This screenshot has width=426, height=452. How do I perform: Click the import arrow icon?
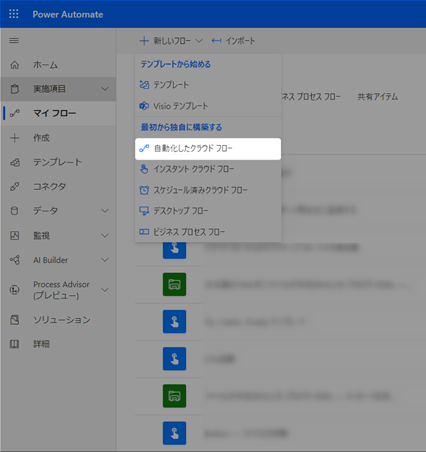(x=216, y=41)
